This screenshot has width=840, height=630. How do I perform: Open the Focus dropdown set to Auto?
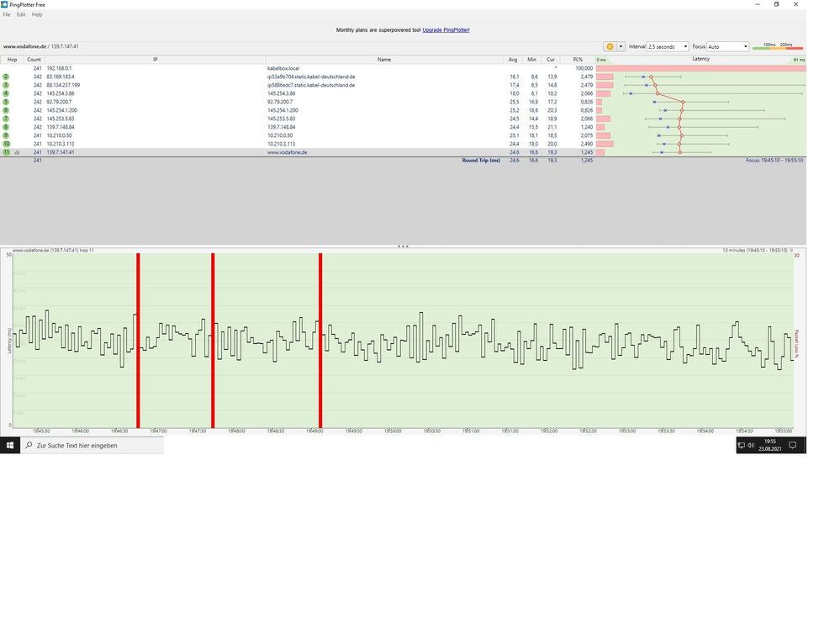click(x=727, y=46)
